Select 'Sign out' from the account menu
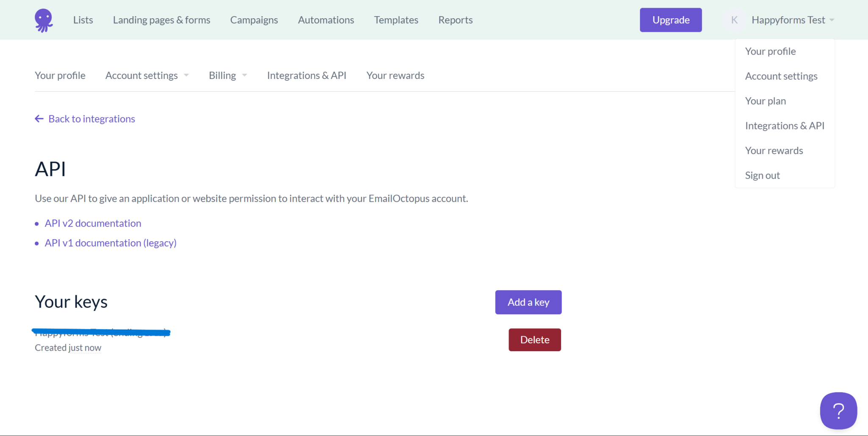This screenshot has width=868, height=436. [762, 175]
